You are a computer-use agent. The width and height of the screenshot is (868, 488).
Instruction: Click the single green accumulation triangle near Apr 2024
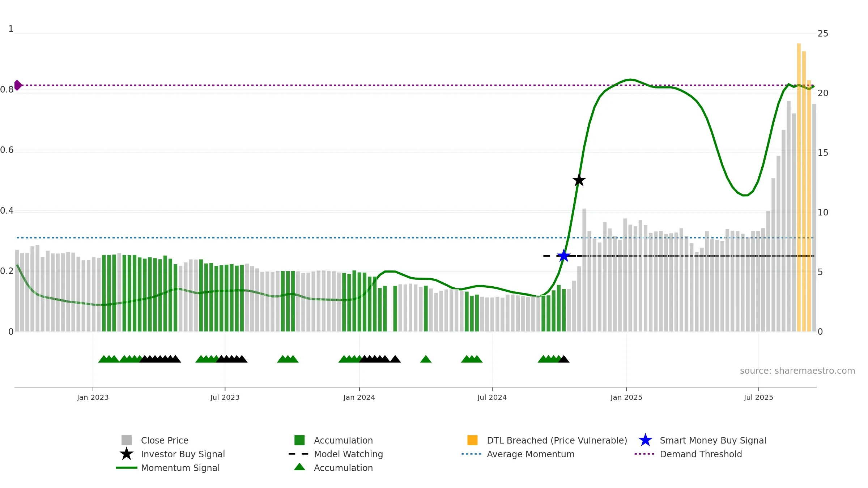[426, 359]
